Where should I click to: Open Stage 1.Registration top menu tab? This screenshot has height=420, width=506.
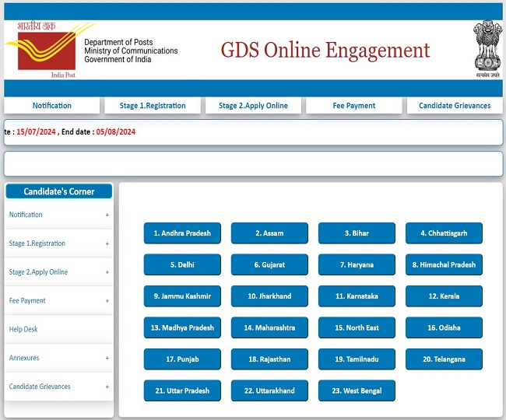153,106
